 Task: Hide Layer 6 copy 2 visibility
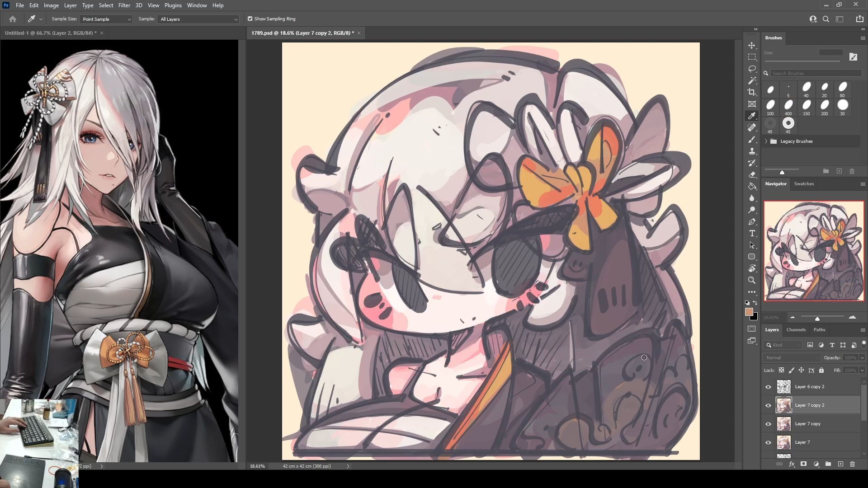pyautogui.click(x=768, y=387)
